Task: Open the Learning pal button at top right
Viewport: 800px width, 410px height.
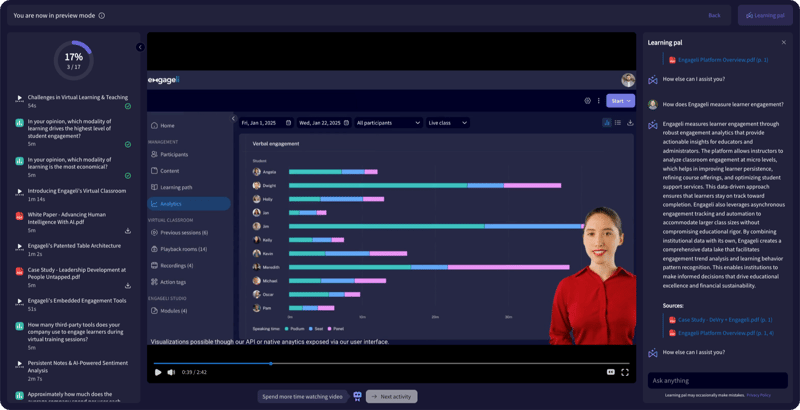Action: [x=765, y=15]
